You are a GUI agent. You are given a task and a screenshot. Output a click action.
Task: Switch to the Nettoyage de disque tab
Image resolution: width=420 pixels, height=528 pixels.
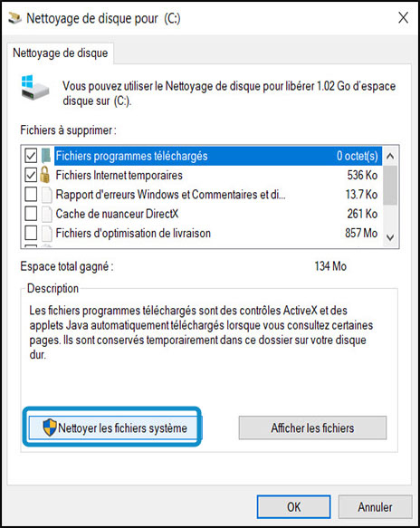click(x=61, y=53)
